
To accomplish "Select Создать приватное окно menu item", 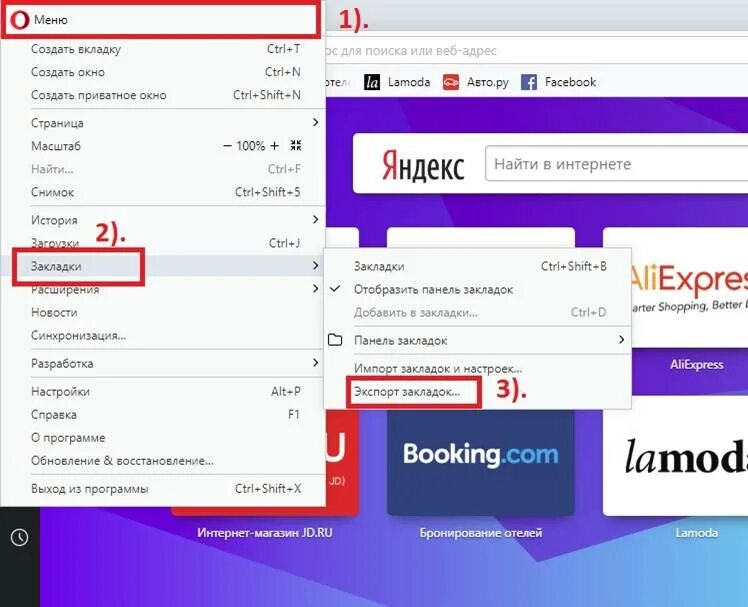I will coord(163,95).
